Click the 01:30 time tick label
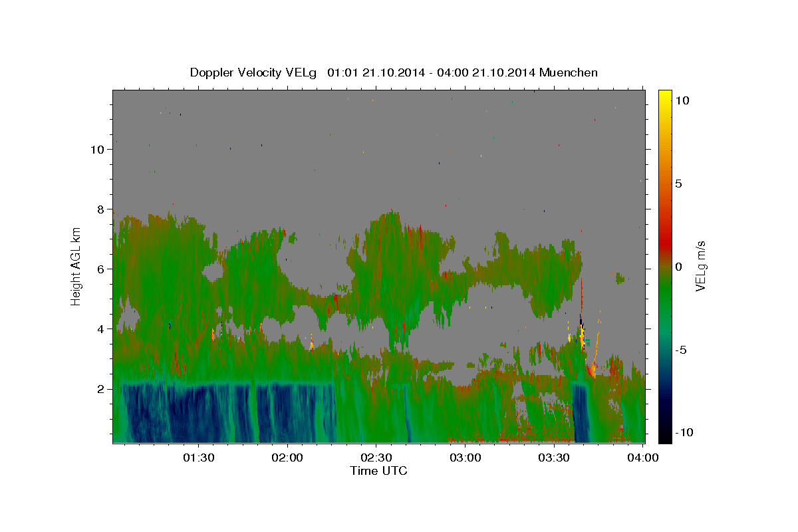Image resolution: width=798 pixels, height=532 pixels. click(x=199, y=458)
